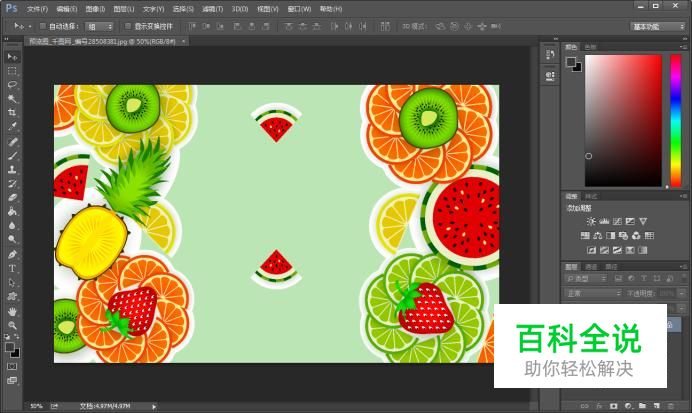Enable the 自动选择 checkbox
The height and width of the screenshot is (413, 692).
(x=43, y=26)
